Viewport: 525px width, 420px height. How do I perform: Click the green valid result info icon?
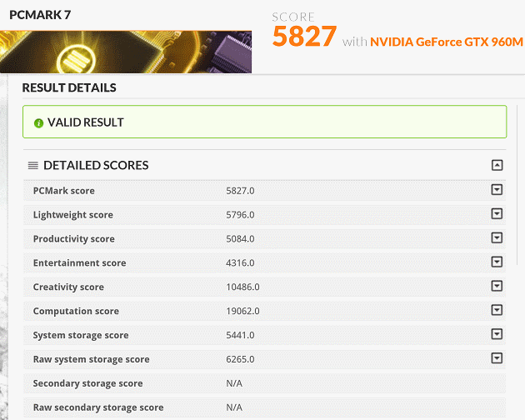point(38,123)
